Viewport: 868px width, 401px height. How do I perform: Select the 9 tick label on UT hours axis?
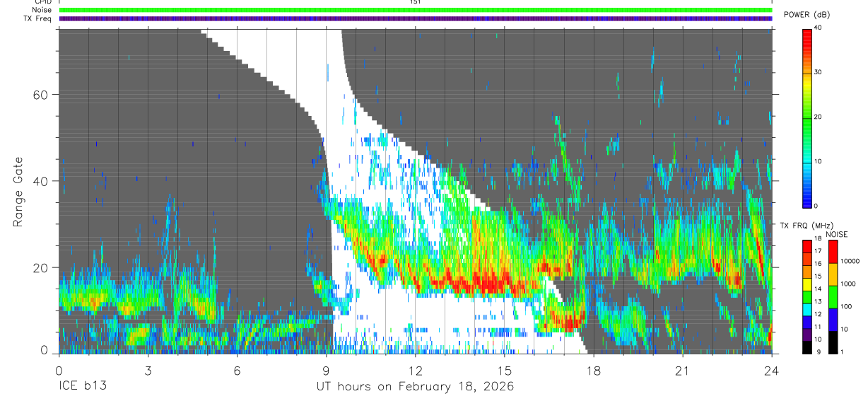coord(326,371)
